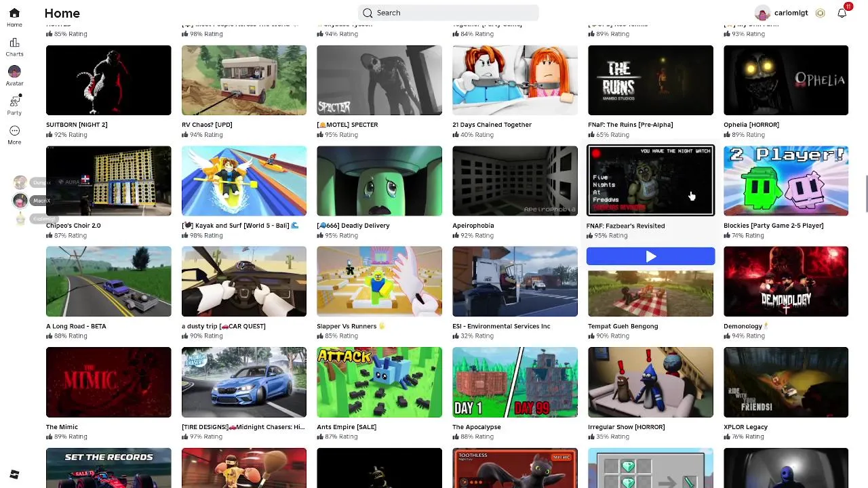Click the Demonology title text
Image resolution: width=868 pixels, height=488 pixels.
tap(743, 326)
